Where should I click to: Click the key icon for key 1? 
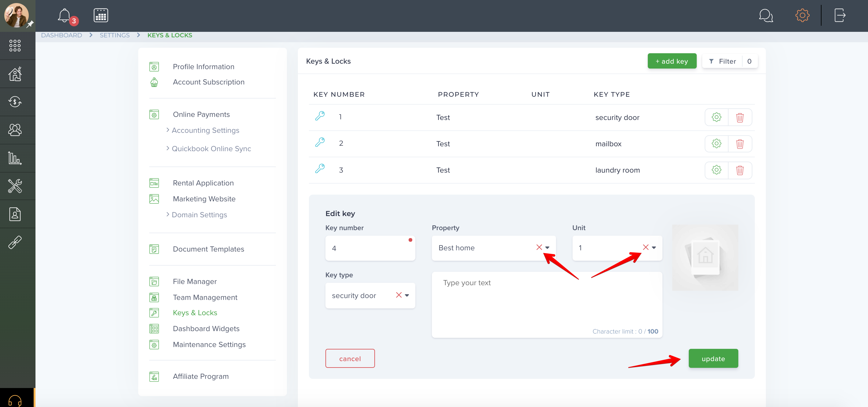pyautogui.click(x=320, y=116)
